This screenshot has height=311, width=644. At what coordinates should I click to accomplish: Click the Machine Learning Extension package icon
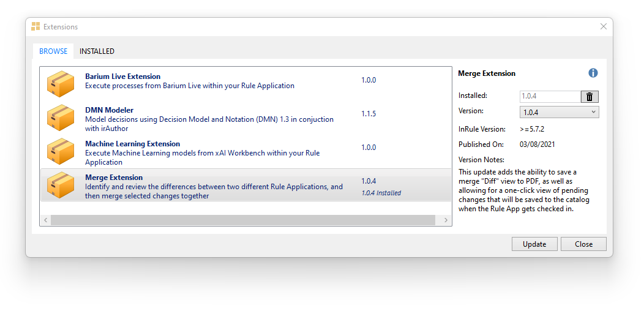click(60, 151)
